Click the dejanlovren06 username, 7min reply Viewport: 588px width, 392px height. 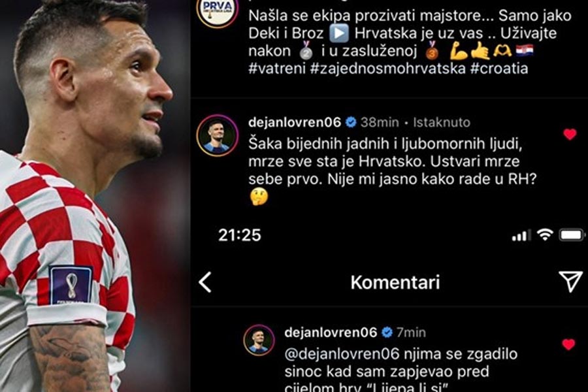pyautogui.click(x=331, y=333)
